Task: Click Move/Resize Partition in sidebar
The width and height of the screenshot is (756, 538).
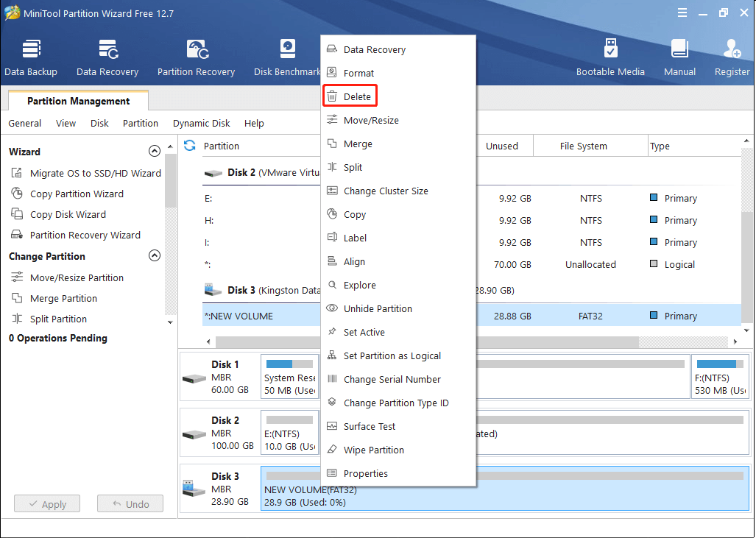Action: 77,277
